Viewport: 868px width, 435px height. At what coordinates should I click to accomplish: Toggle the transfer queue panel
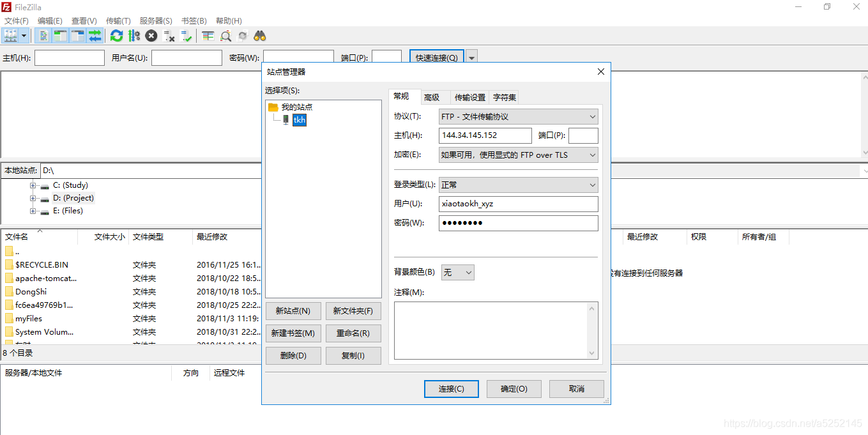click(94, 35)
